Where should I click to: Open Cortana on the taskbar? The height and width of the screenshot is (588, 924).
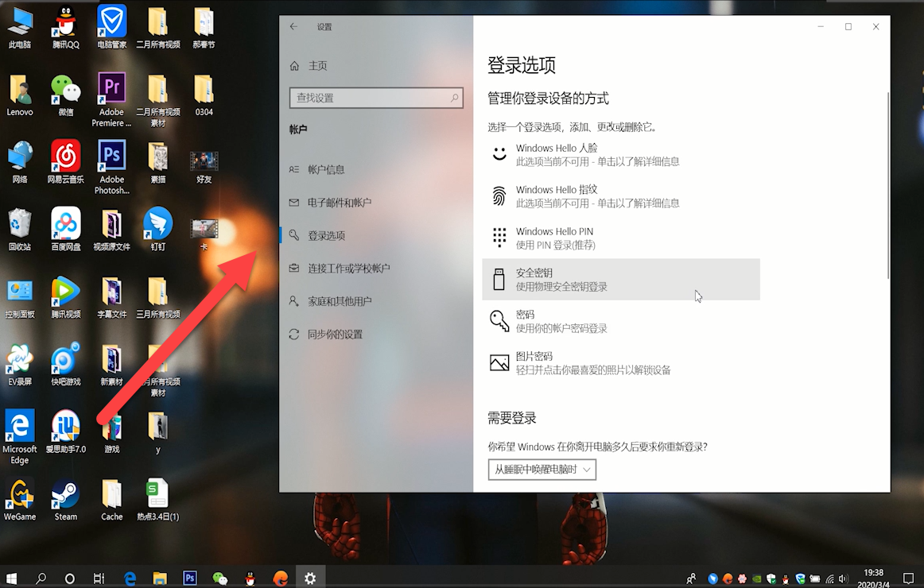(x=68, y=578)
